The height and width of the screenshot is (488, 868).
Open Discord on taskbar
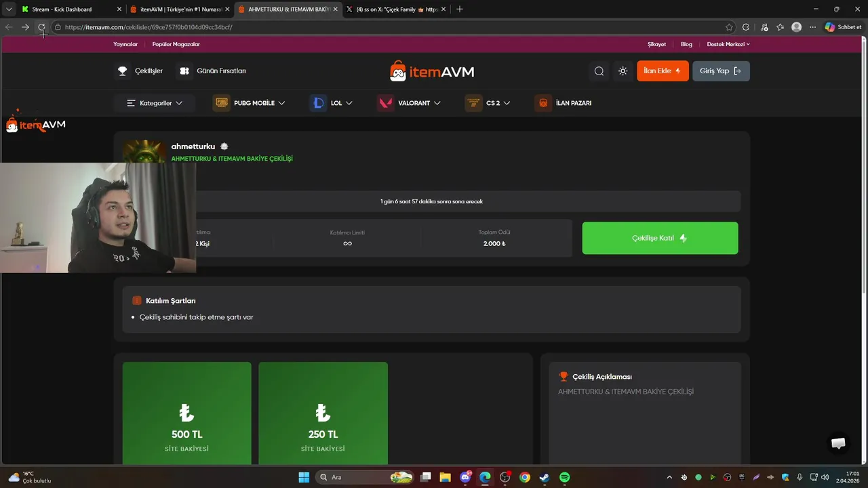(x=465, y=477)
